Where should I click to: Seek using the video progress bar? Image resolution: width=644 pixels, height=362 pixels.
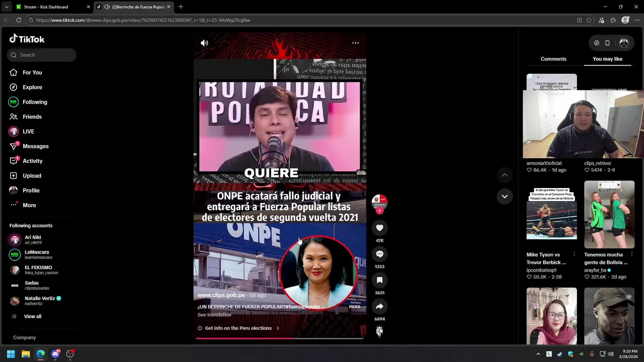tap(280, 338)
